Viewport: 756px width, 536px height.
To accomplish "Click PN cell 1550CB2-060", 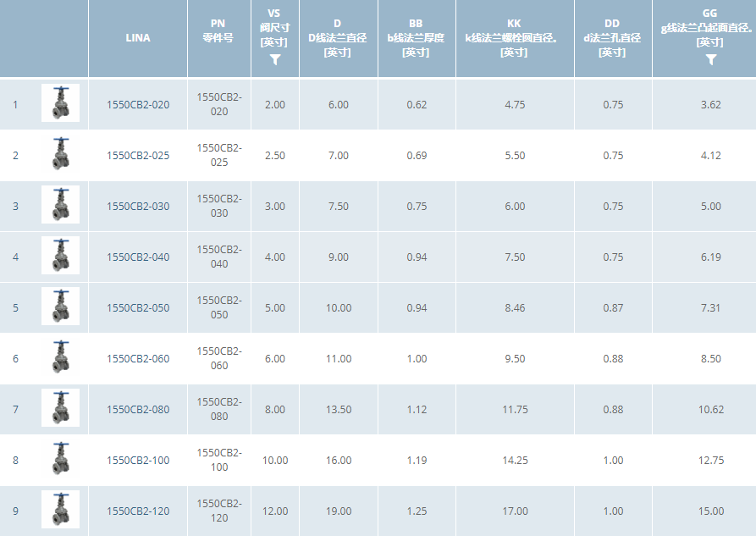I will click(x=219, y=358).
